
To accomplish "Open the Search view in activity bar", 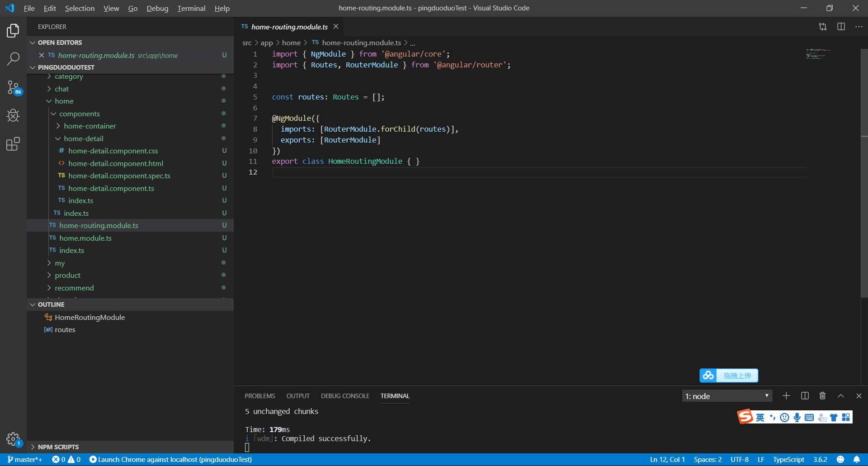I will 13,59.
